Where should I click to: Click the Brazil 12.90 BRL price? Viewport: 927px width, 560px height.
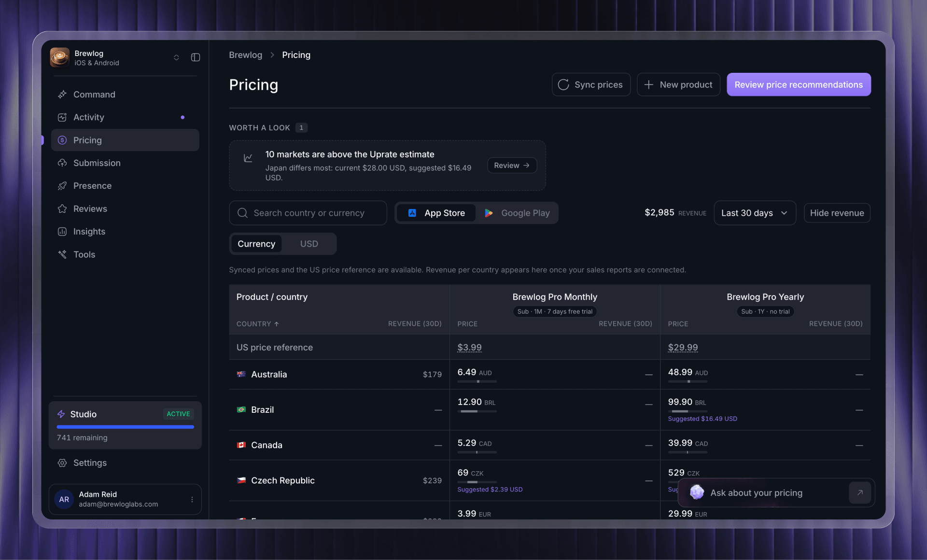click(x=477, y=402)
